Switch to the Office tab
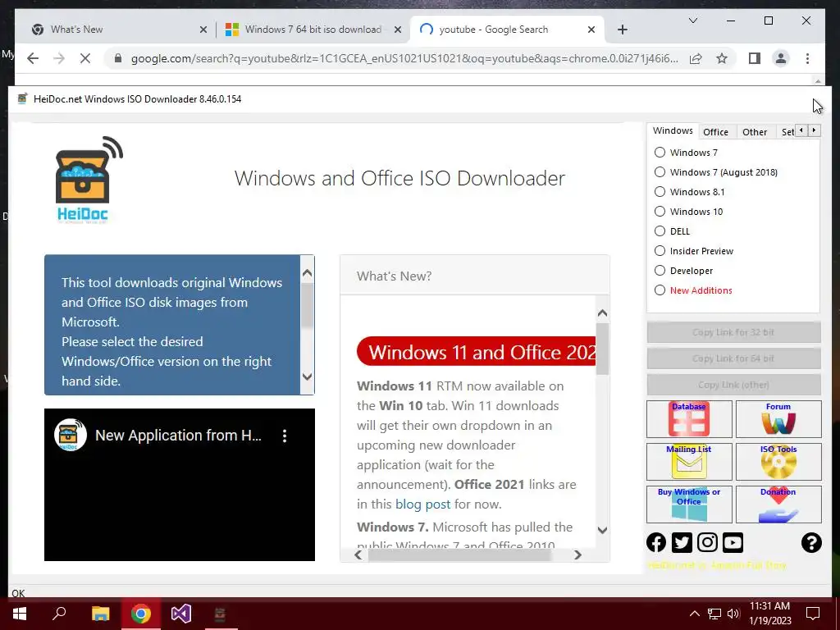This screenshot has width=840, height=630. click(715, 132)
